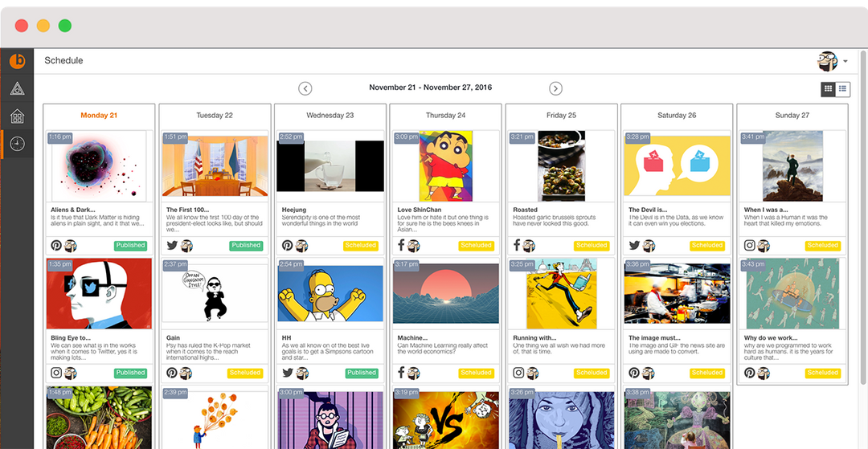Click Instagram icon on When I was a post
The height and width of the screenshot is (449, 868).
click(750, 246)
